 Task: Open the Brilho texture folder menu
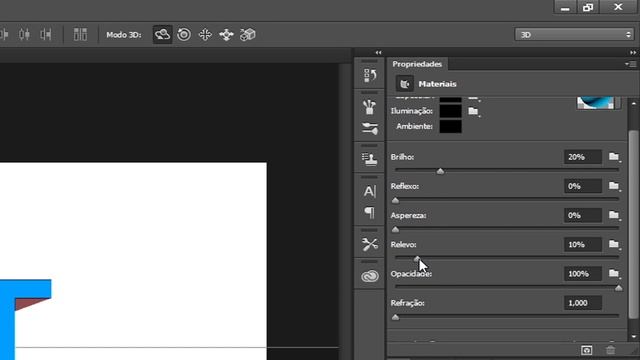point(614,157)
